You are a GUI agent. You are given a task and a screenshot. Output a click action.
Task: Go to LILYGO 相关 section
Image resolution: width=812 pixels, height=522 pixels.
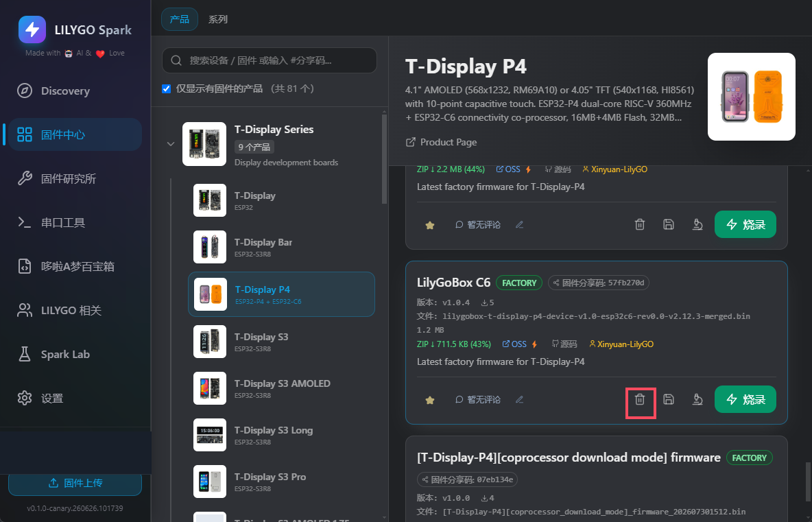[x=75, y=310]
